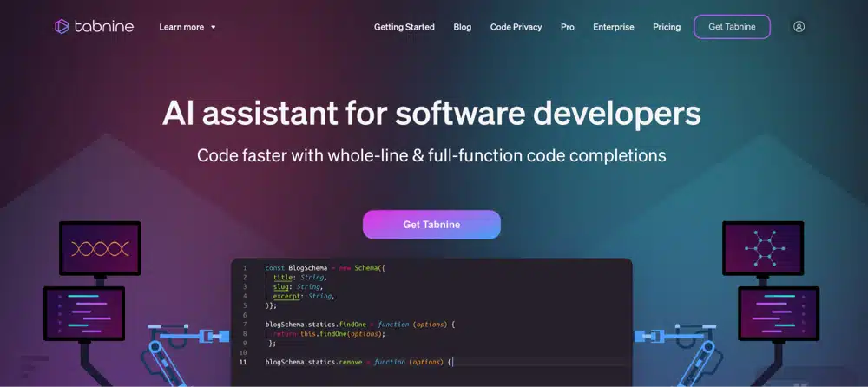The image size is (868, 387).
Task: Click the DNA helix monitor illustration
Action: [x=100, y=248]
